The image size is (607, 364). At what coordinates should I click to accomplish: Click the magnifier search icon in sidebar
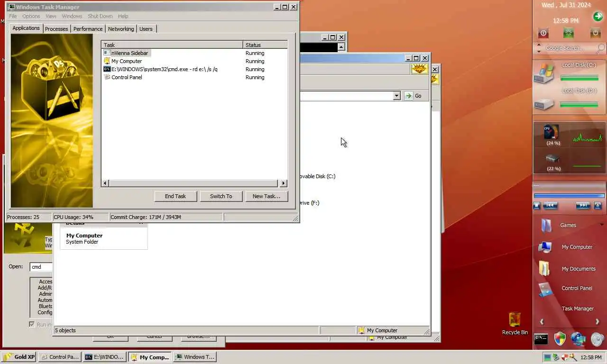pos(600,48)
